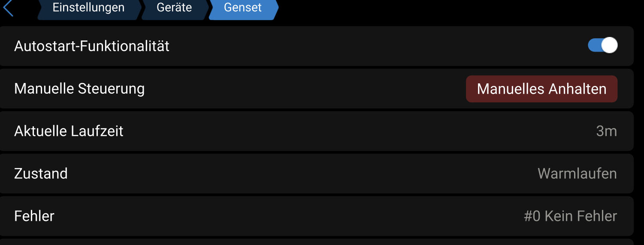Select the Zustand label
Viewport: 644px width, 245px height.
tap(41, 174)
